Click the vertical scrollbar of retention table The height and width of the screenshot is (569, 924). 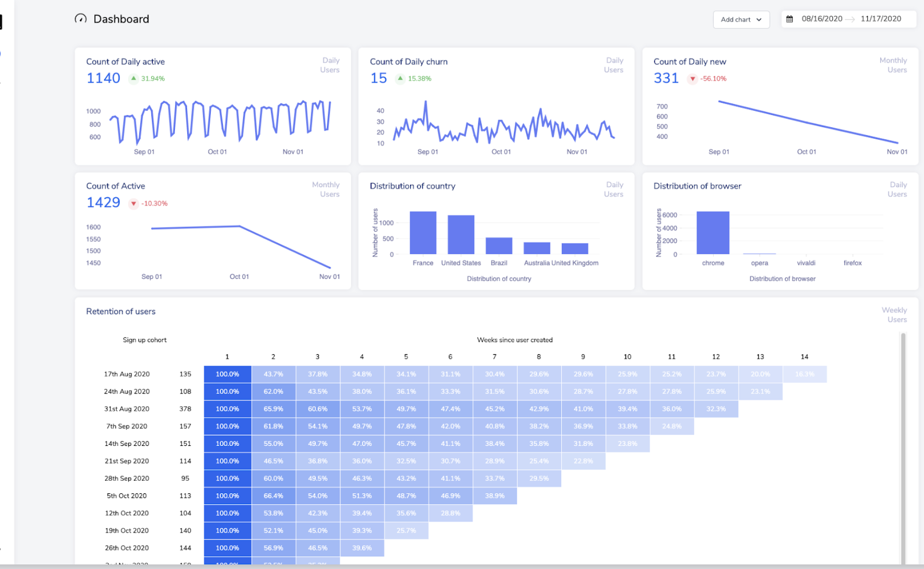click(903, 448)
